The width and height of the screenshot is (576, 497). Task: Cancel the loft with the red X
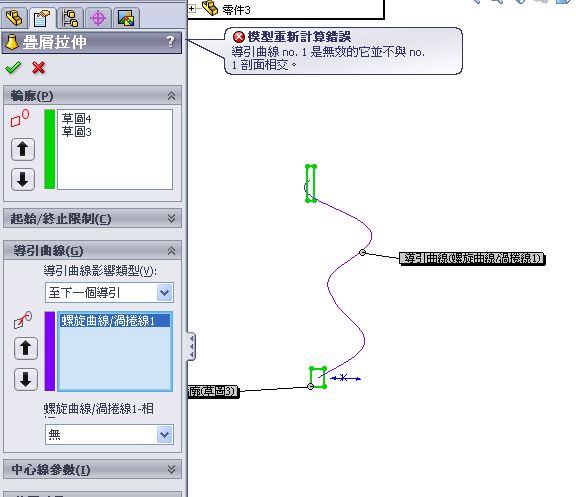(38, 68)
